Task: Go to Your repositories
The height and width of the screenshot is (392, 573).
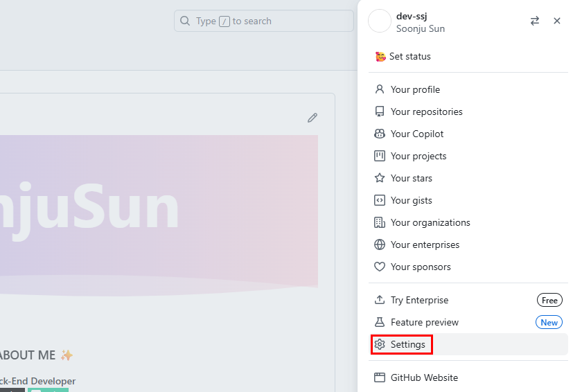Action: point(468,112)
